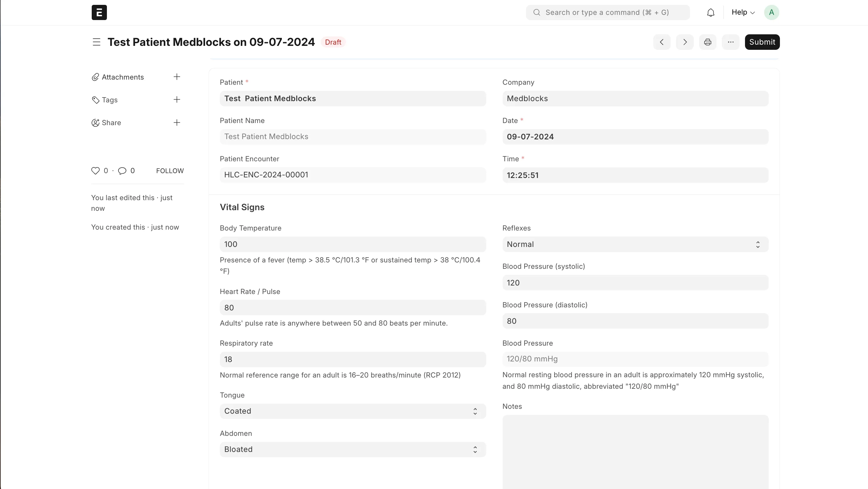Share document using plus icon
This screenshot has width=868, height=489.
pos(176,123)
